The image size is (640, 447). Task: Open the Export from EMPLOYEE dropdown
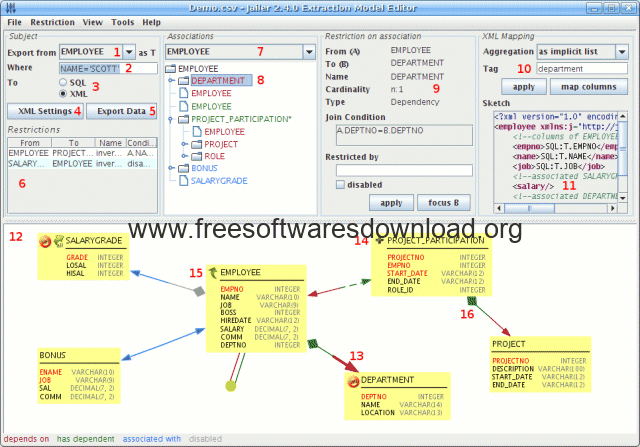click(129, 52)
